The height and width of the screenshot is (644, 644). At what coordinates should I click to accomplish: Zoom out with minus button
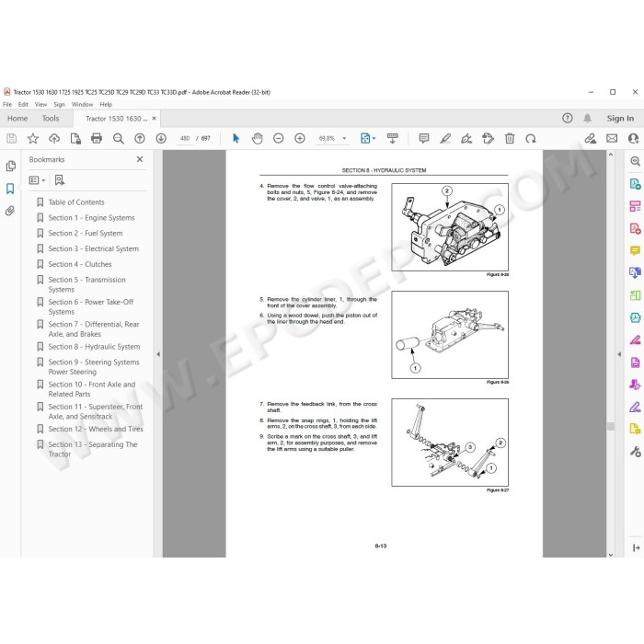(279, 138)
